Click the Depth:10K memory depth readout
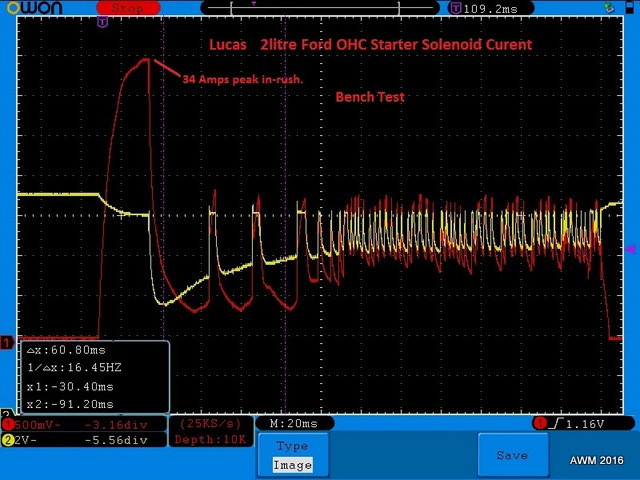Screen dimensions: 640x480 (211, 439)
